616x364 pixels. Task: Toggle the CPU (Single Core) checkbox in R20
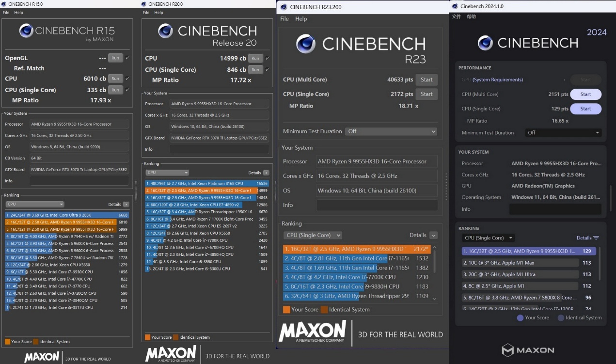pyautogui.click(x=268, y=69)
